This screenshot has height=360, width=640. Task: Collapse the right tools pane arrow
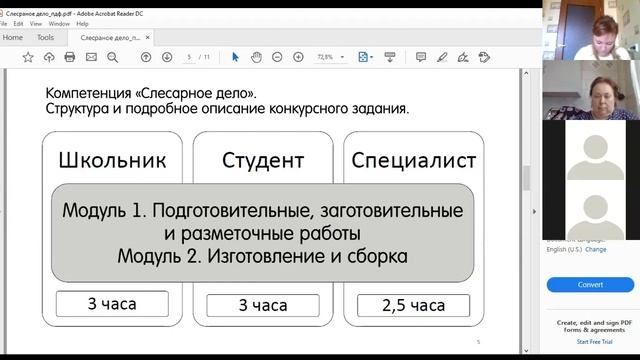click(534, 211)
